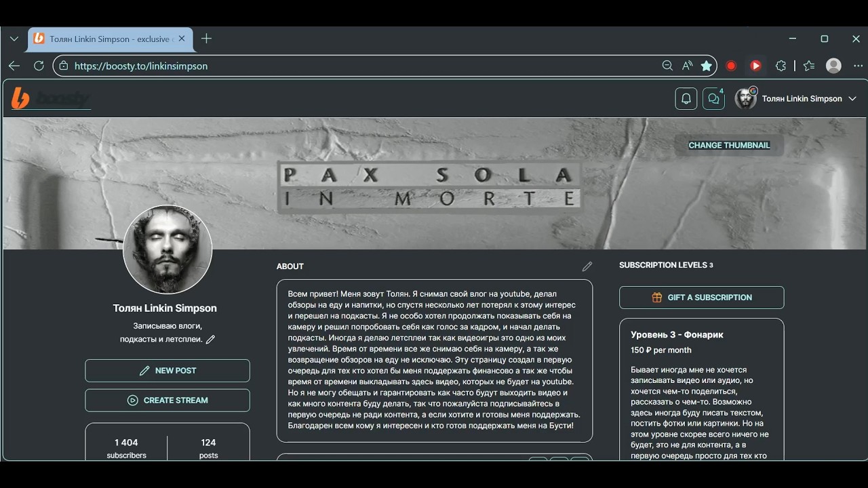Click CREATE STREAM button
Screen dimensions: 868x488
(x=167, y=401)
